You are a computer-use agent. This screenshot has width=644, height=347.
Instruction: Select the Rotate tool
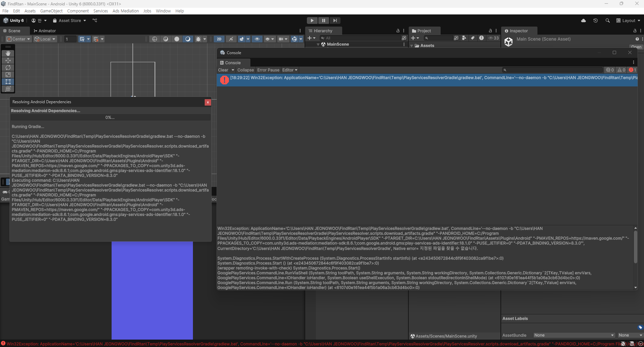8,68
